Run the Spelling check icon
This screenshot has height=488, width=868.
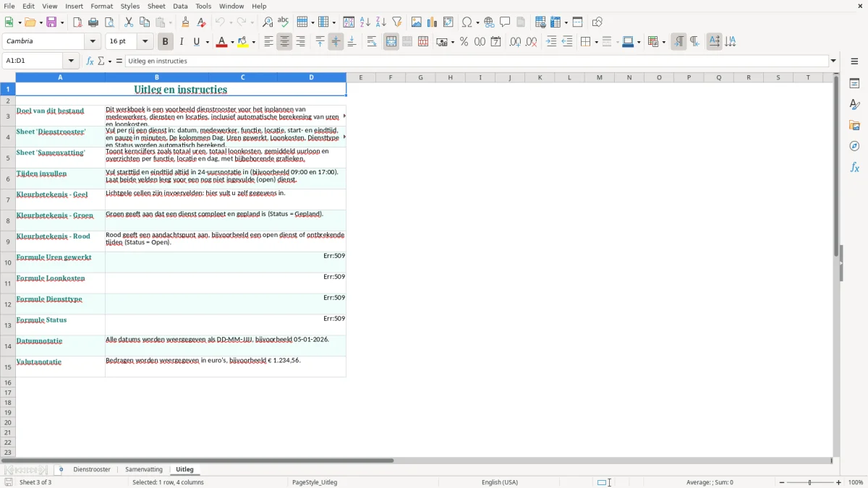click(284, 22)
